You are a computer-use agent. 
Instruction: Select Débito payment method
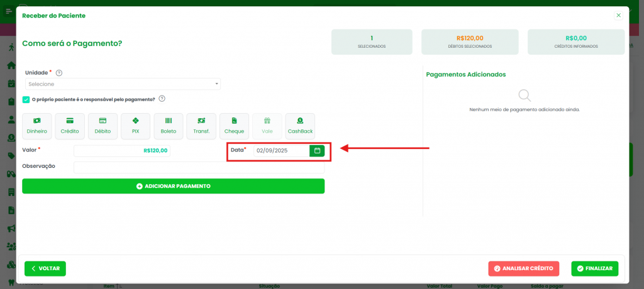point(103,126)
